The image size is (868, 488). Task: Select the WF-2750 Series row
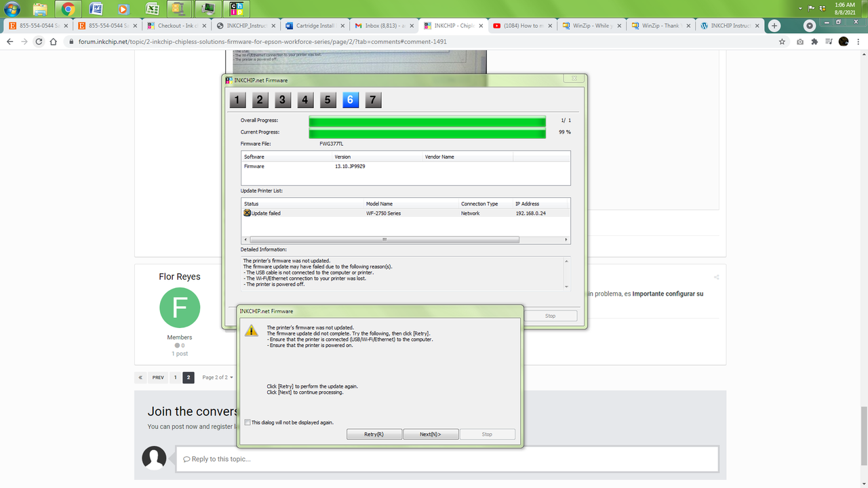pos(406,213)
